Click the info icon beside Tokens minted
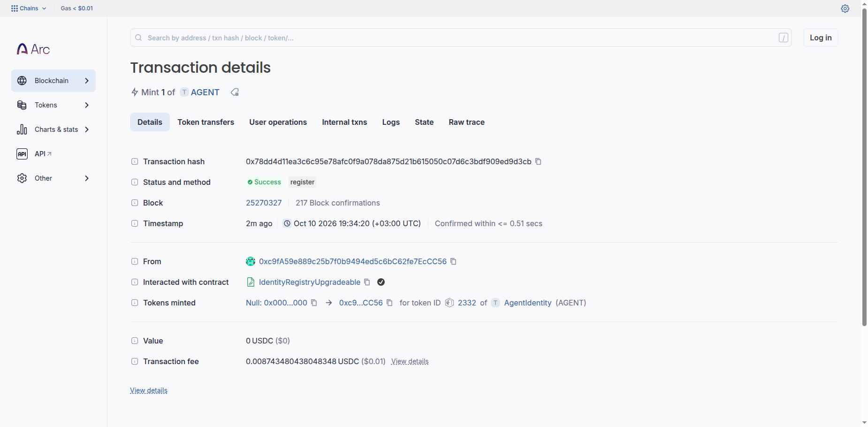 click(x=135, y=303)
